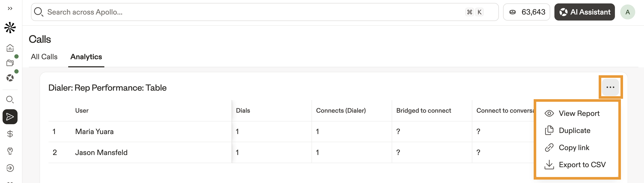This screenshot has height=183, width=644.
Task: Select the Analytics tab
Action: click(86, 57)
